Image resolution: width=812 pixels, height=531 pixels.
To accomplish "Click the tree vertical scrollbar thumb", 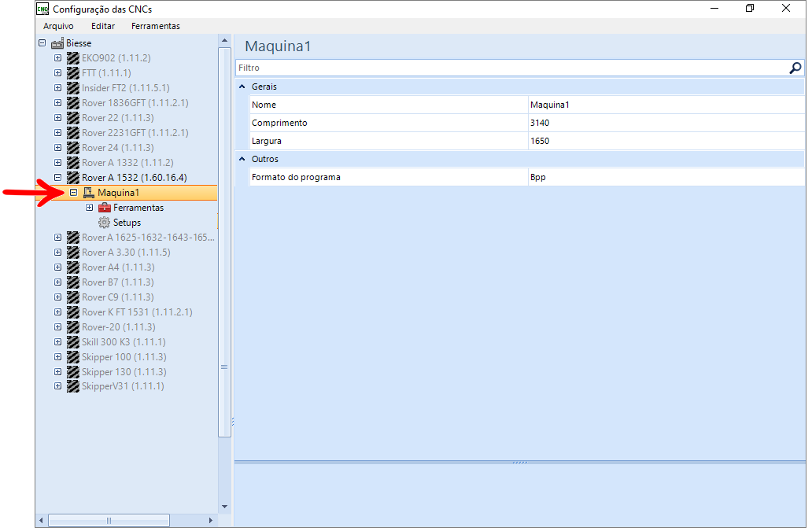I will tap(225, 242).
